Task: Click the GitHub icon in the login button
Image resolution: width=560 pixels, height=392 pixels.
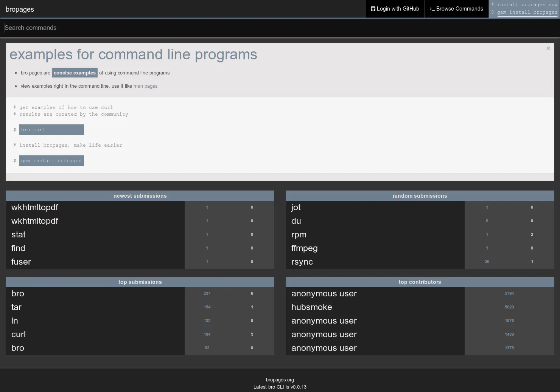Action: (373, 9)
